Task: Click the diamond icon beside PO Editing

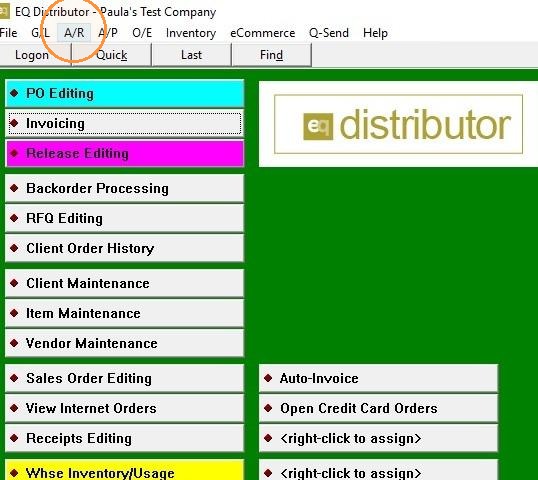Action: (14, 93)
